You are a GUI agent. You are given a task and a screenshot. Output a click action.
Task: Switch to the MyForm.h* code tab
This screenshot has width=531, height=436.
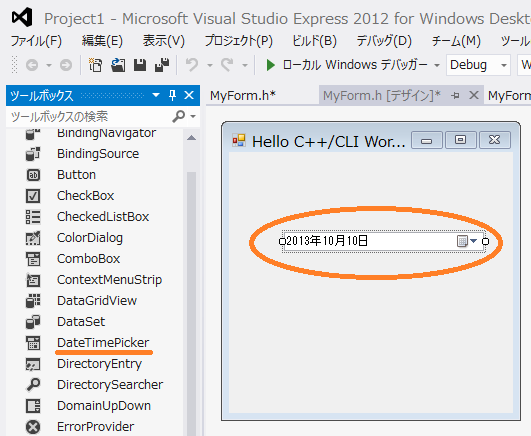243,96
